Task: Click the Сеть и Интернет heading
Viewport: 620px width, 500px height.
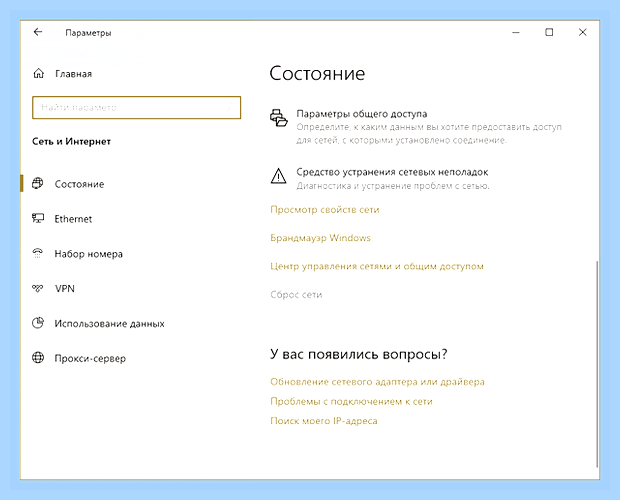Action: pyautogui.click(x=71, y=142)
